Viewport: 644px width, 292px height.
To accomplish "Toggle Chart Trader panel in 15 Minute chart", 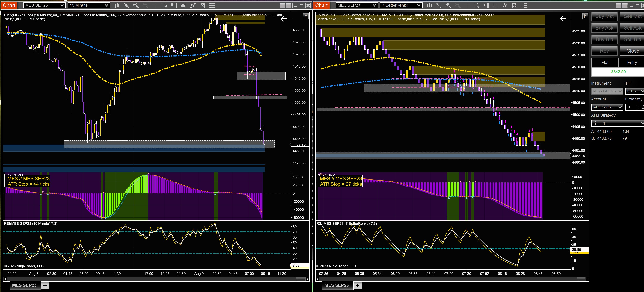I will (174, 5).
